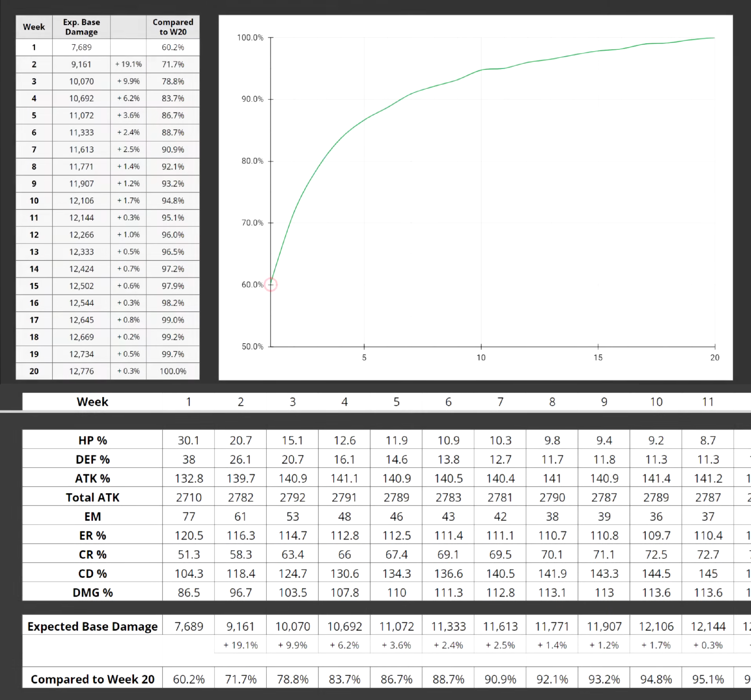This screenshot has height=700, width=751.
Task: Select the 88.7% value in bottom table
Action: (x=448, y=679)
